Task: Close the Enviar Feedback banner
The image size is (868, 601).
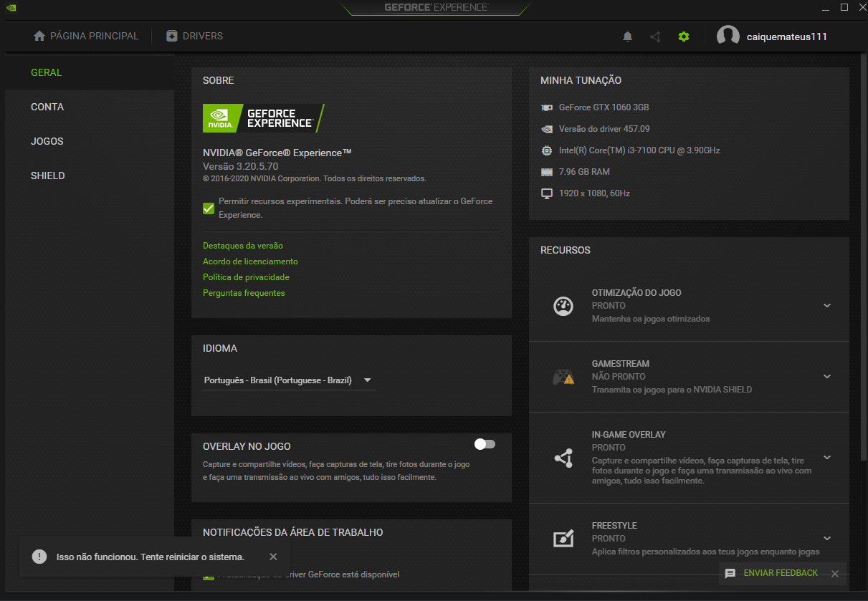Action: tap(835, 574)
